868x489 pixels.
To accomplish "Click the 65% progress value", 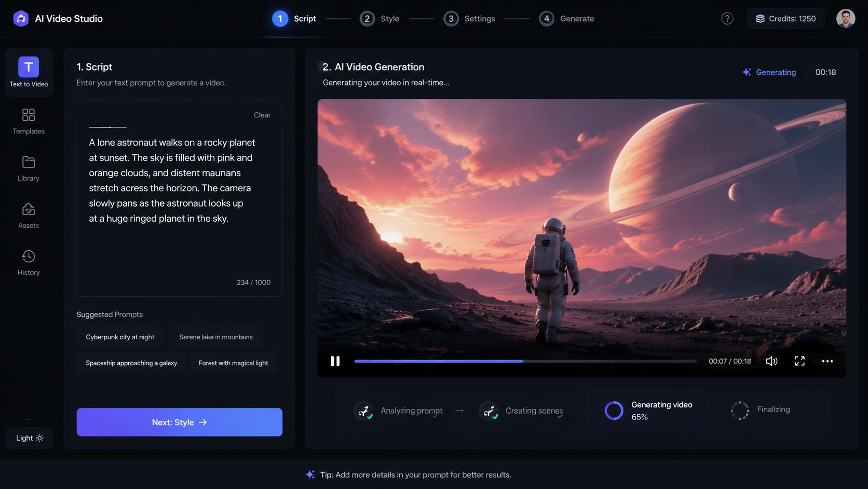I will tap(640, 417).
